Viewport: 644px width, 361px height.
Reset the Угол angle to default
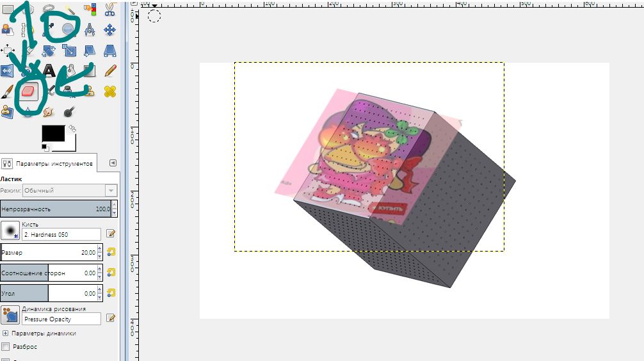(111, 293)
